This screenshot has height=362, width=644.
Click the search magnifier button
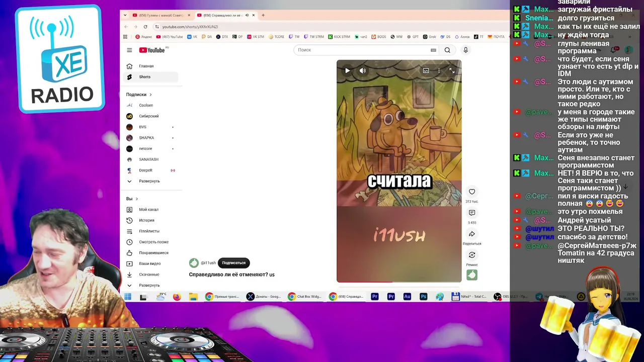click(447, 50)
